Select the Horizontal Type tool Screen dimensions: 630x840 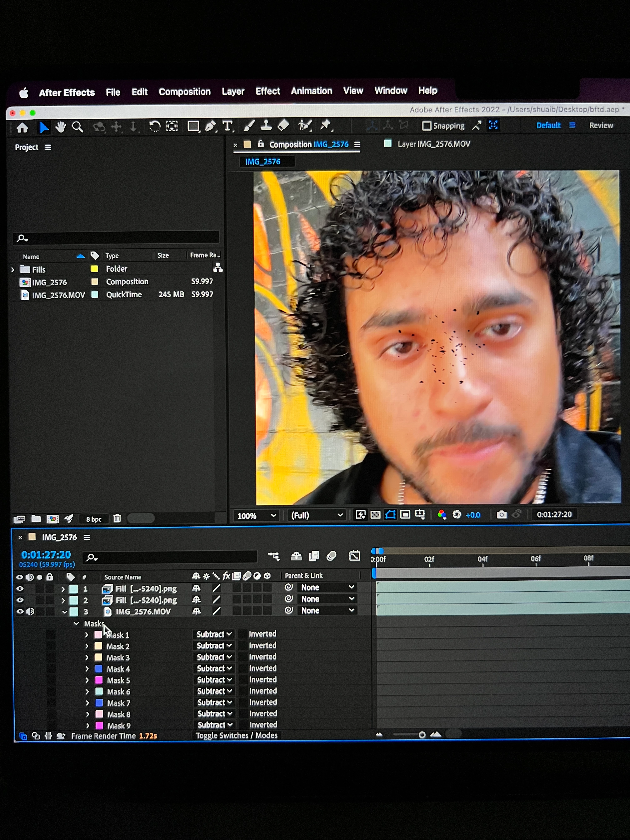click(227, 126)
